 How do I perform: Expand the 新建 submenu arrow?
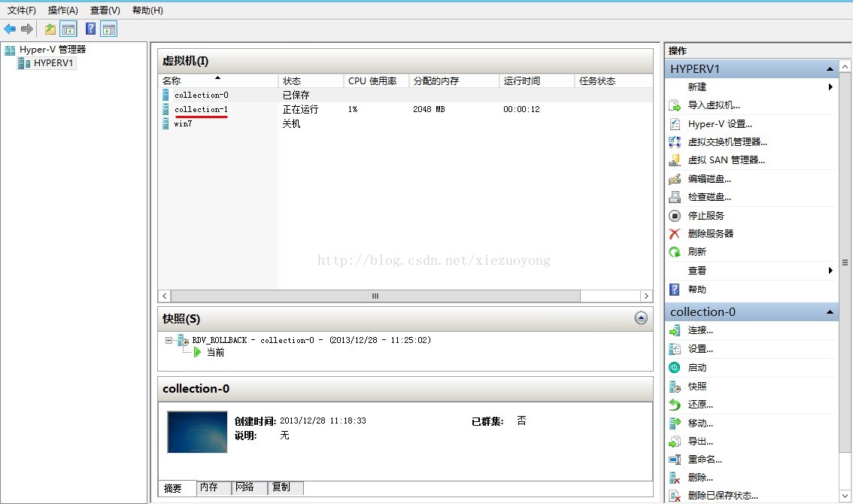[830, 87]
